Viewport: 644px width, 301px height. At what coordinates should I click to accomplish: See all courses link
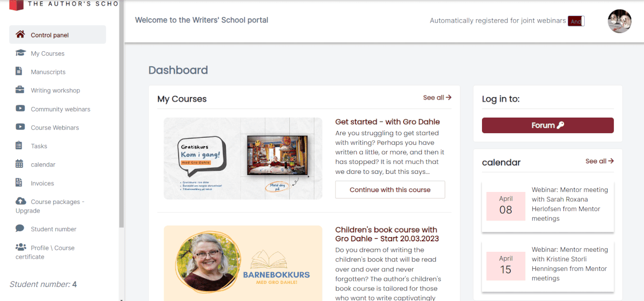[437, 97]
